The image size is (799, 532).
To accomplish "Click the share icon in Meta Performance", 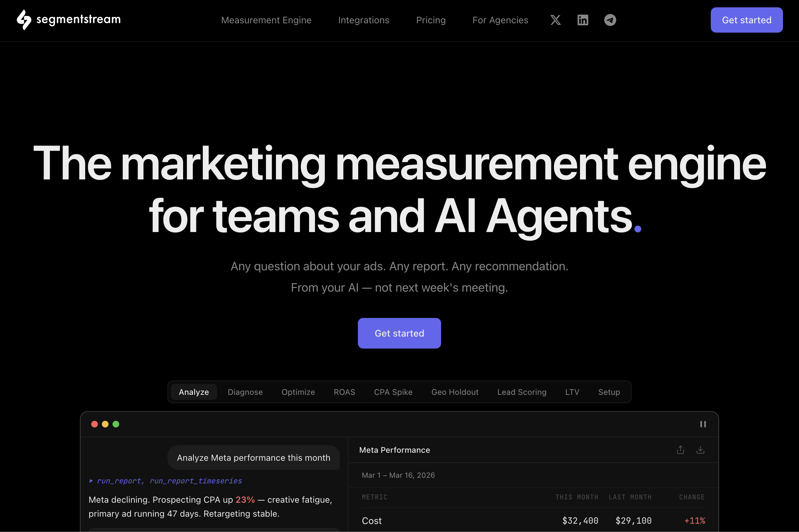I will [680, 450].
